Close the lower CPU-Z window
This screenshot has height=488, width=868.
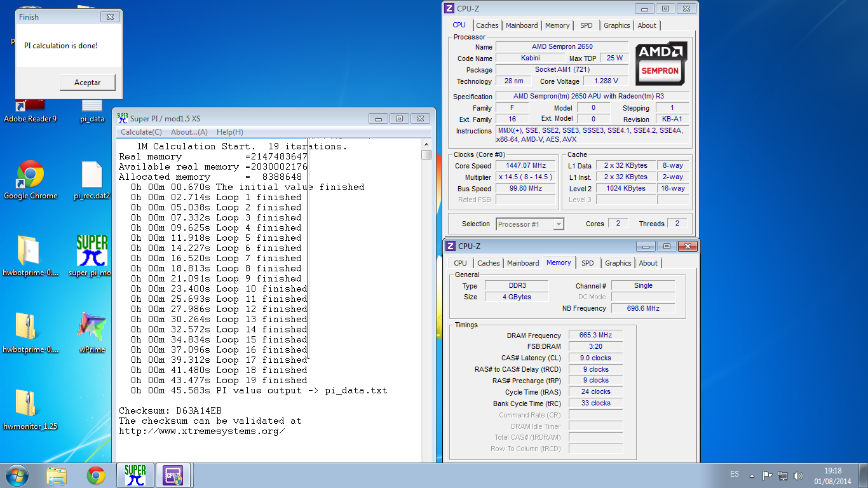coord(688,246)
